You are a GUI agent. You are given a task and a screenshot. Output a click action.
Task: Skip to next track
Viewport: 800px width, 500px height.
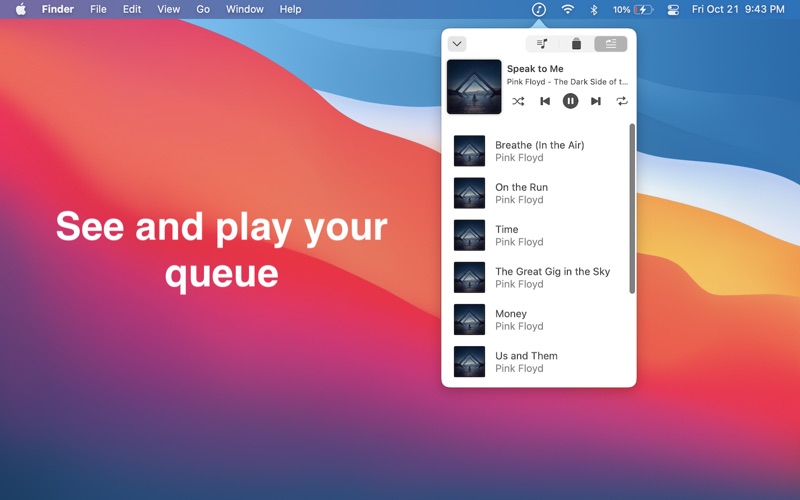[x=595, y=101]
